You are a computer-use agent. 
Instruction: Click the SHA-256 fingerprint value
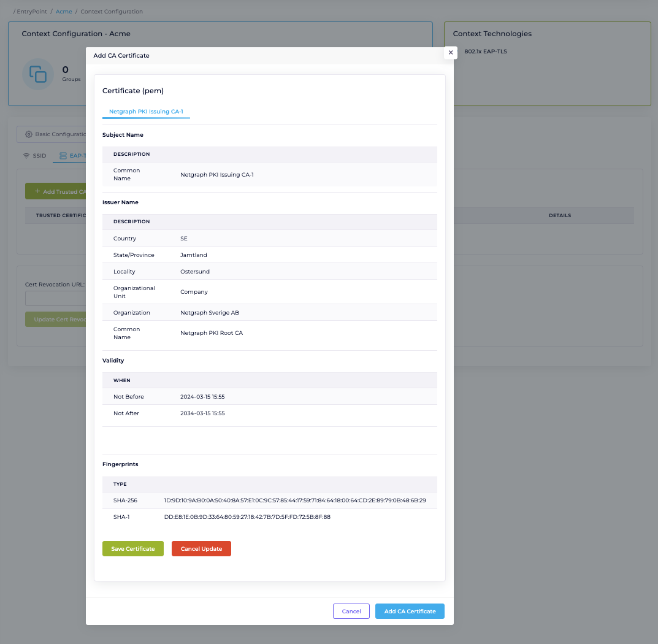pos(295,500)
